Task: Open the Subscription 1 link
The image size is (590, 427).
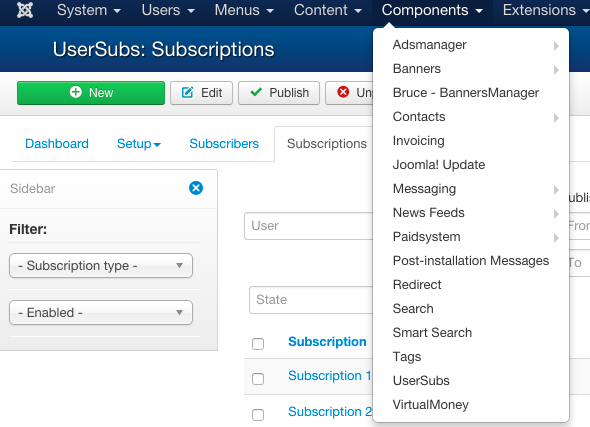Action: tap(330, 375)
